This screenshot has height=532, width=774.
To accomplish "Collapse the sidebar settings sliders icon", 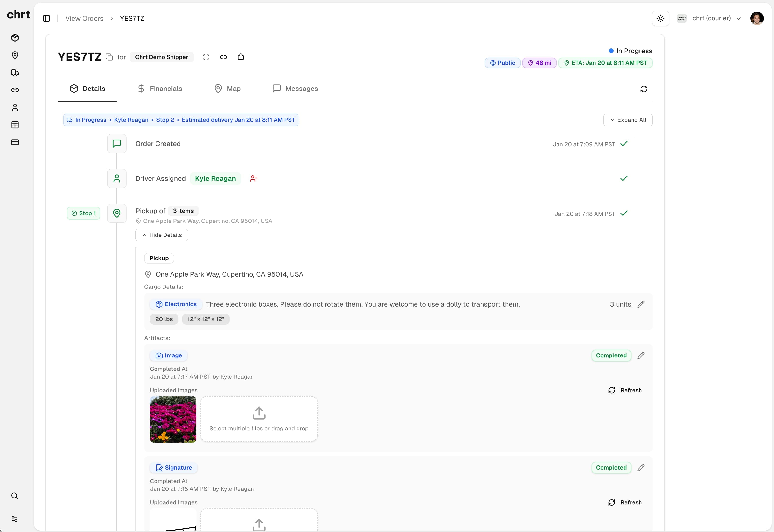I will click(15, 519).
